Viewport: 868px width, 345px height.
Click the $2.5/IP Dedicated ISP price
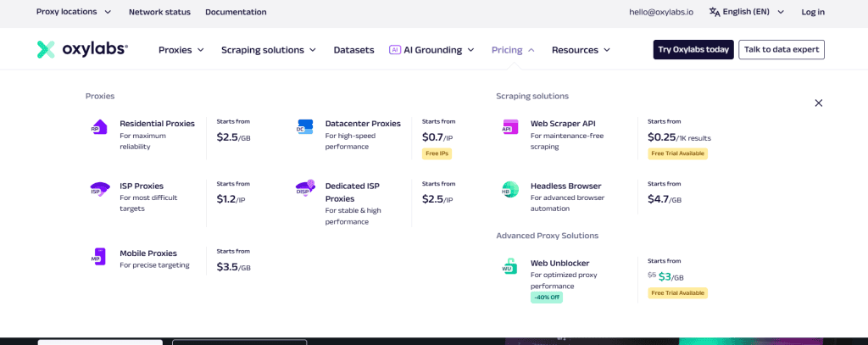pos(437,200)
